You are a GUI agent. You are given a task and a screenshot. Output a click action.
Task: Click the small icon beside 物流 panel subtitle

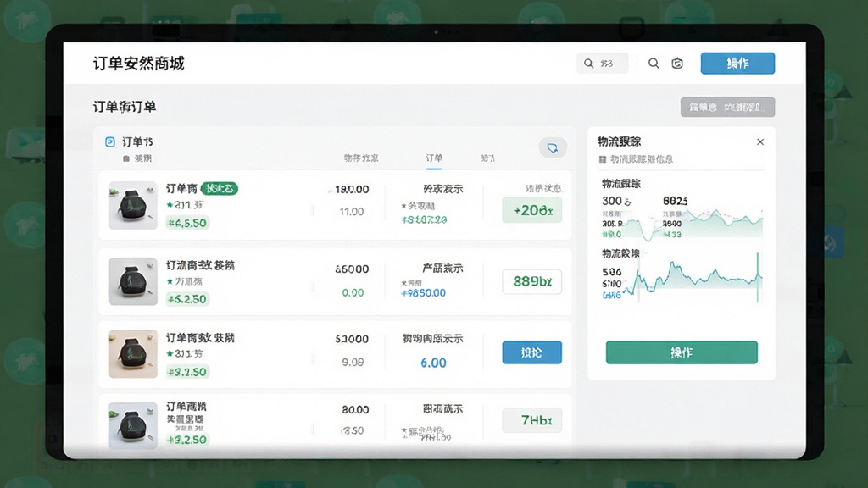pyautogui.click(x=603, y=159)
